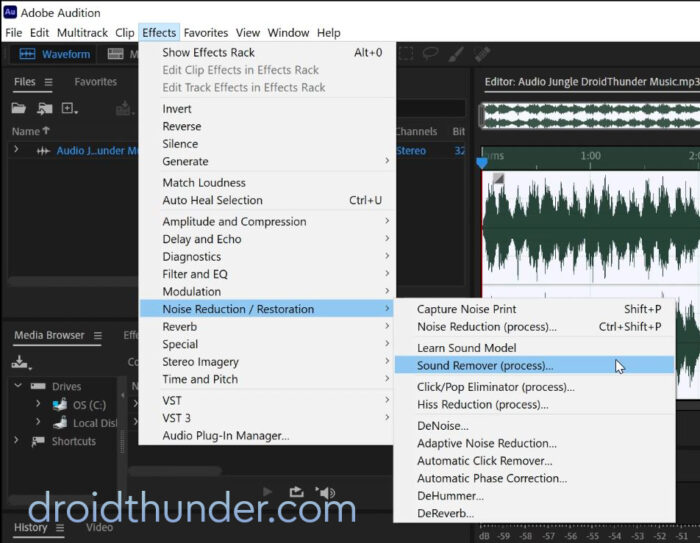Open Sound Remover (process)

coord(534,365)
